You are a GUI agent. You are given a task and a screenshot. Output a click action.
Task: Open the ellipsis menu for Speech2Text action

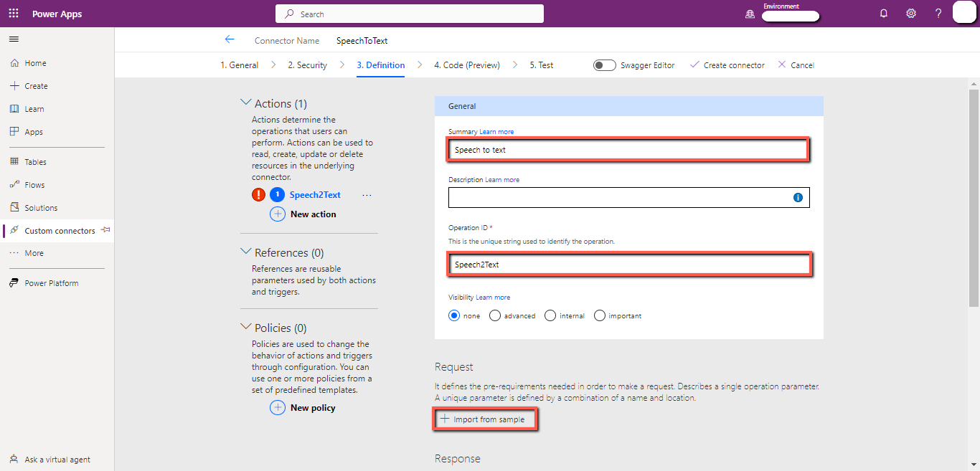pyautogui.click(x=367, y=195)
